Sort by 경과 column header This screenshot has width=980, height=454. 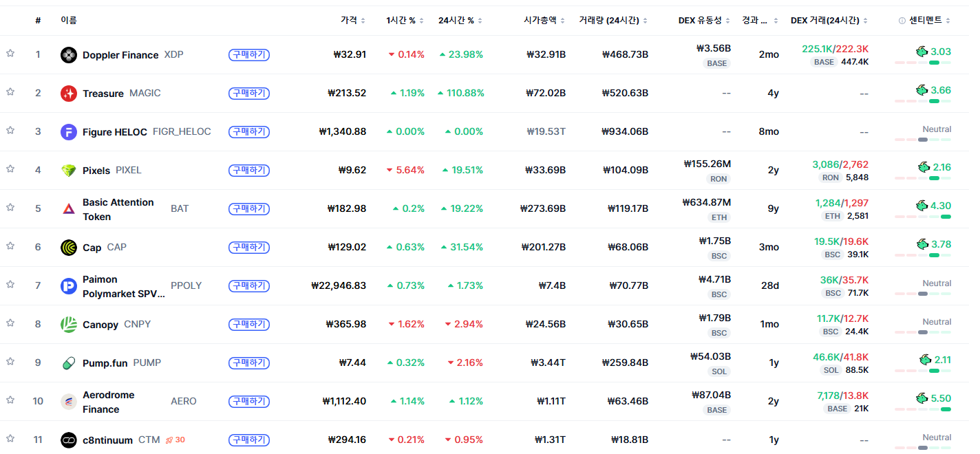760,21
